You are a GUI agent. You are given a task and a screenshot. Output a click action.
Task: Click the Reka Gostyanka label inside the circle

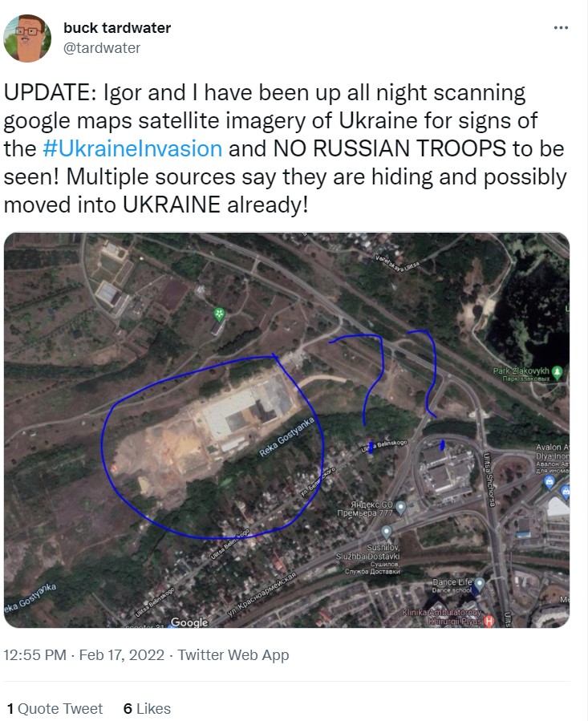pos(286,437)
